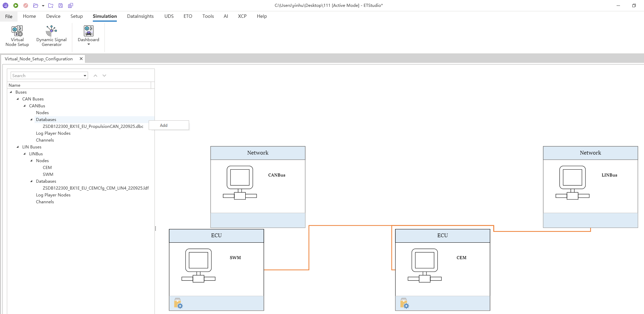Viewport: 644px width, 314px height.
Task: Click the settings icon on CEM ECU block
Action: pos(404,303)
